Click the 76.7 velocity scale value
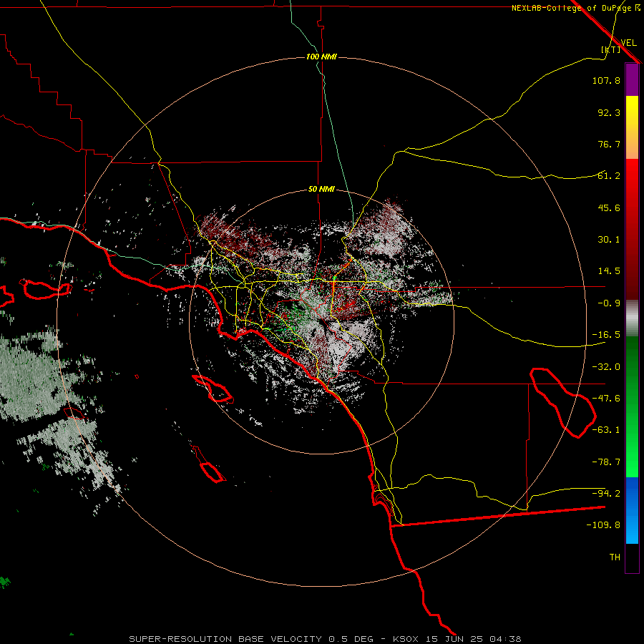Viewport: 644px width, 644px height. click(609, 144)
